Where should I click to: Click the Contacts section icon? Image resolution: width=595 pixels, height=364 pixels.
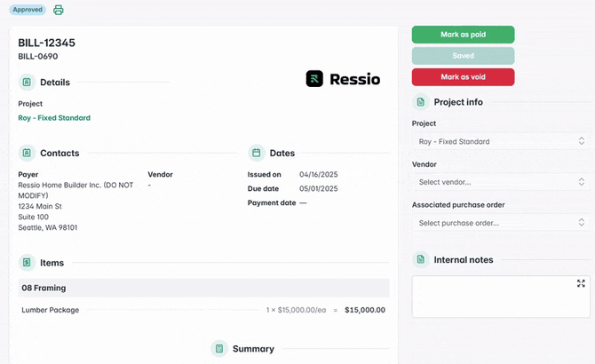[x=27, y=153]
